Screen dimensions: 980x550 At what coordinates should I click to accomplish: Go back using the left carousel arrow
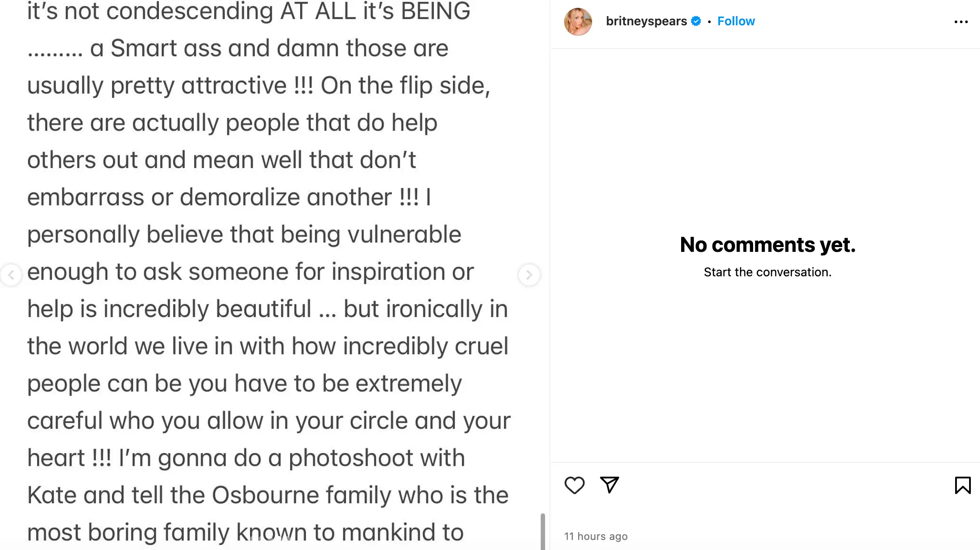[12, 275]
